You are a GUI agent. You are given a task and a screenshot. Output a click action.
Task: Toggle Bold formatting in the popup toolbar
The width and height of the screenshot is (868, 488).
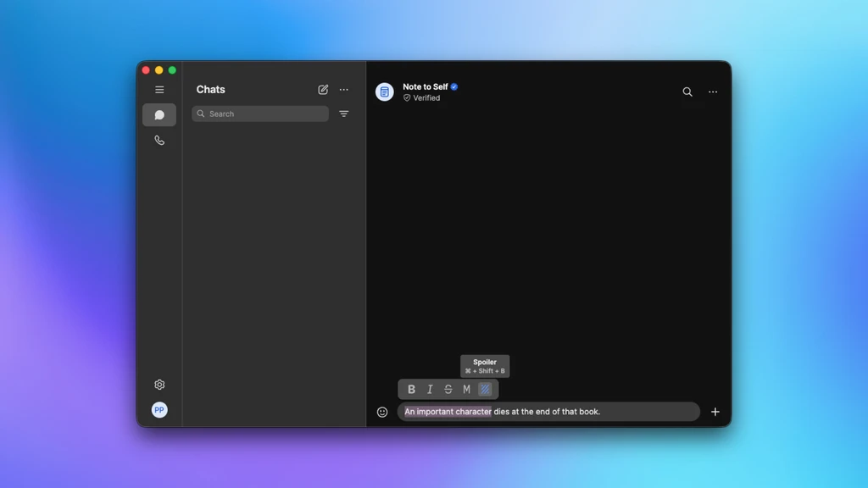(411, 390)
